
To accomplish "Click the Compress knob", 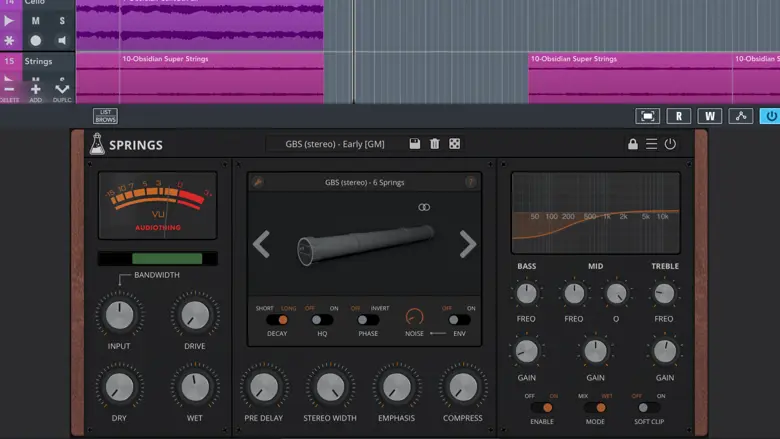I will (462, 388).
